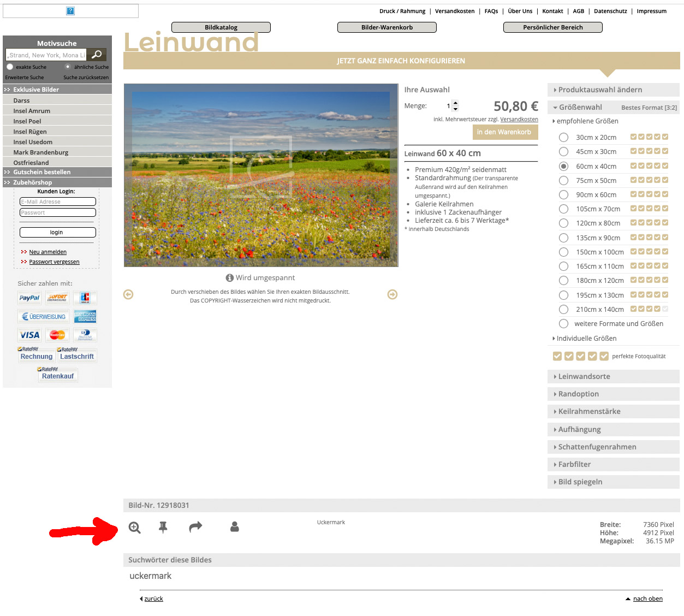This screenshot has width=684, height=616.
Task: Expand the Schattenfugenrahmen section
Action: tap(613, 447)
